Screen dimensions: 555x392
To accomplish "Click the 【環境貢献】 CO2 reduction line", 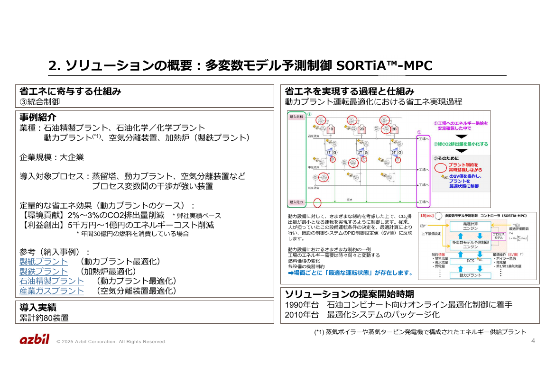I will (92, 215).
